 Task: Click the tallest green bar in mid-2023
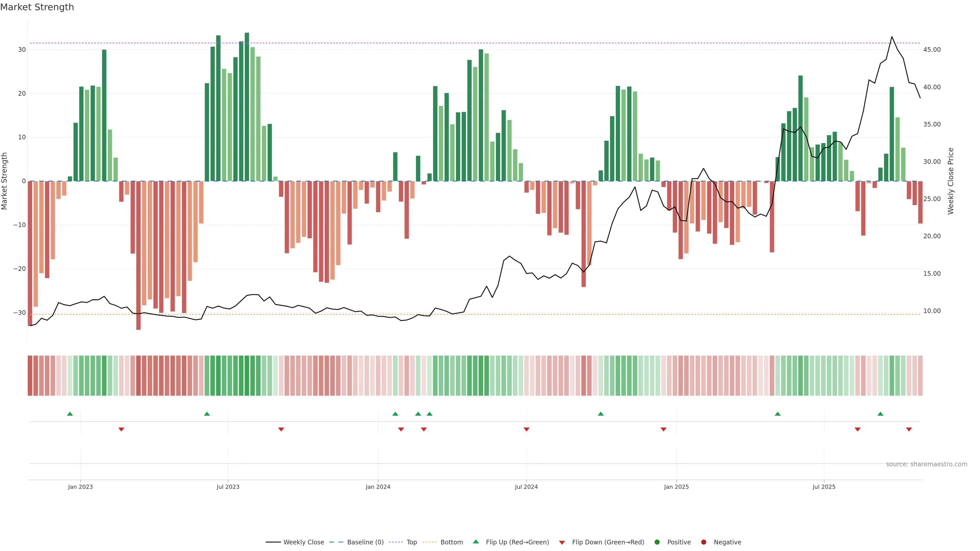pos(247,106)
